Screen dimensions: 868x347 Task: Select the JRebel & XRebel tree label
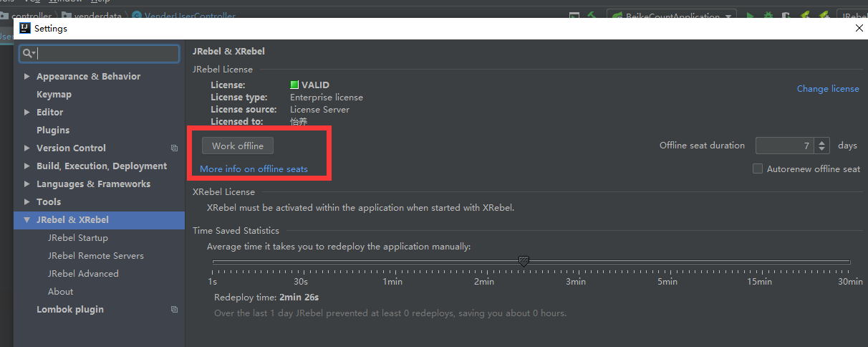pyautogui.click(x=72, y=219)
